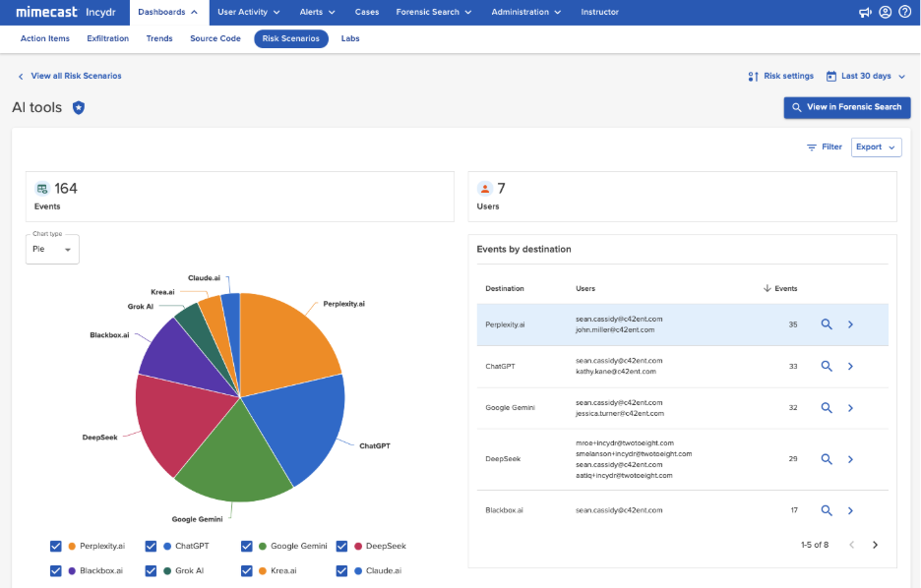Select the Risk Scenarios tab

click(x=290, y=38)
